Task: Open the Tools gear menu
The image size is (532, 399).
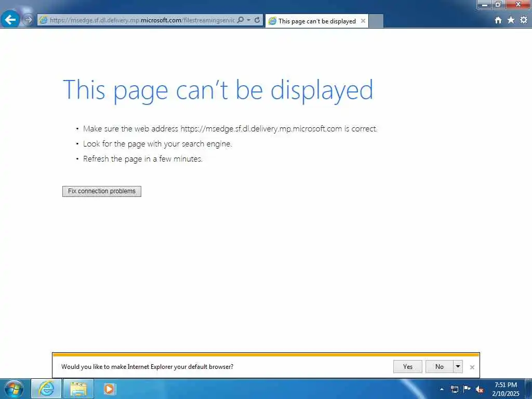Action: click(x=524, y=20)
